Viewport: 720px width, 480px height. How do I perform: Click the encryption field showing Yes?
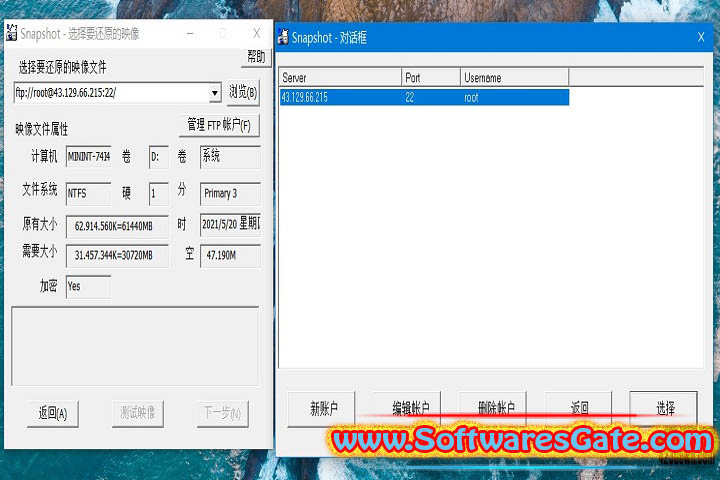(x=89, y=287)
